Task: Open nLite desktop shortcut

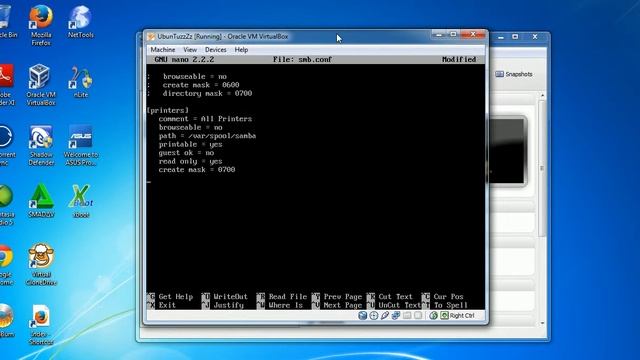Action: (80, 82)
